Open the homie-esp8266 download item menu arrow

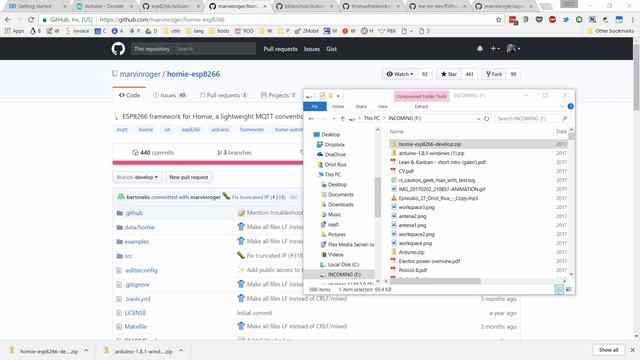tap(86, 351)
